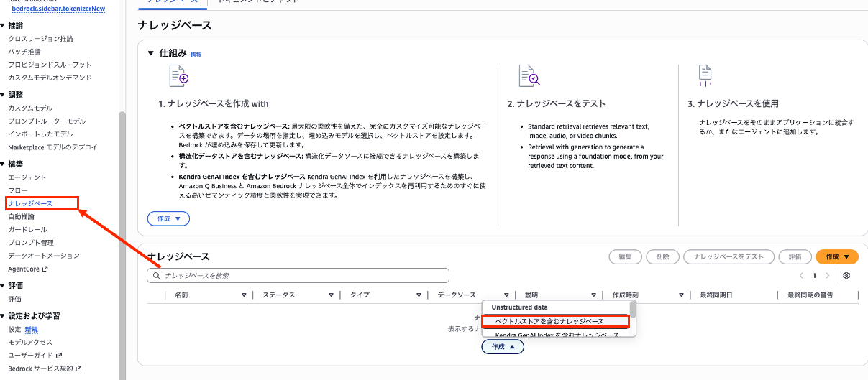Click the 情報 info link beside 仕組み
Screen dimensions: 868x380
pos(196,54)
